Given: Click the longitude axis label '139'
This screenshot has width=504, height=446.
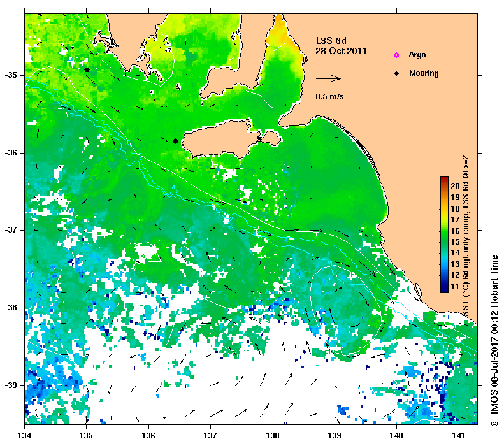Looking at the screenshot, I should 335,436.
